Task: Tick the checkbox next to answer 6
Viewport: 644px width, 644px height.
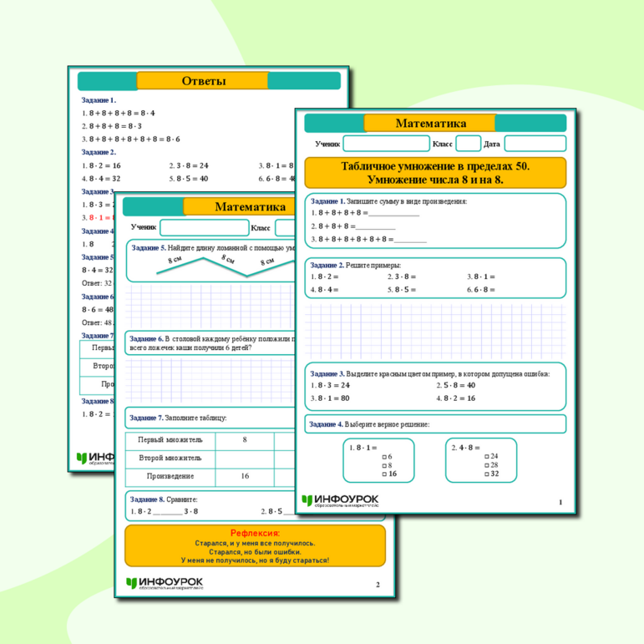Action: point(384,457)
